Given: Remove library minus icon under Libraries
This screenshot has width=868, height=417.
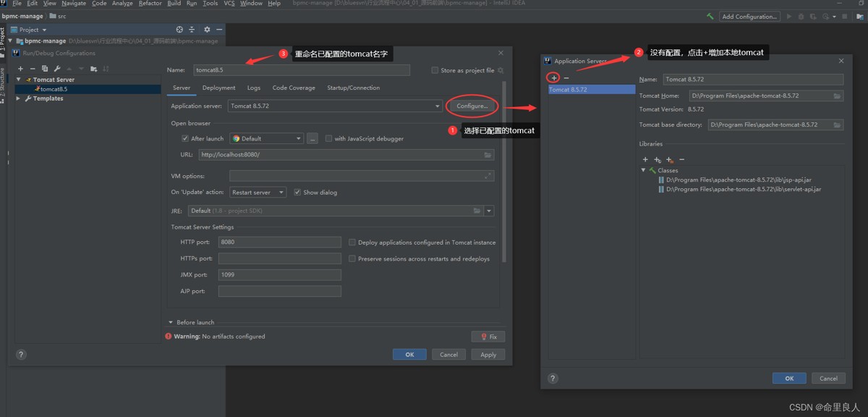Looking at the screenshot, I should (x=682, y=159).
